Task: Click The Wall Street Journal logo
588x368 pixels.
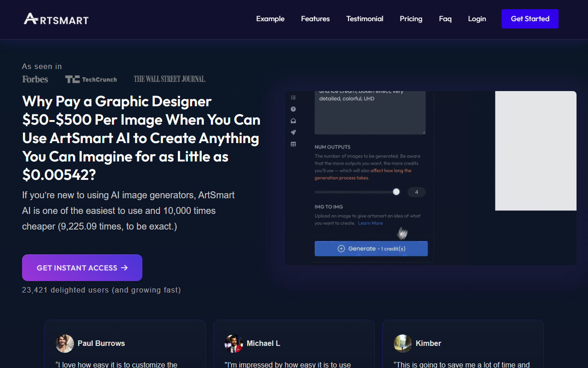Action: (x=170, y=79)
